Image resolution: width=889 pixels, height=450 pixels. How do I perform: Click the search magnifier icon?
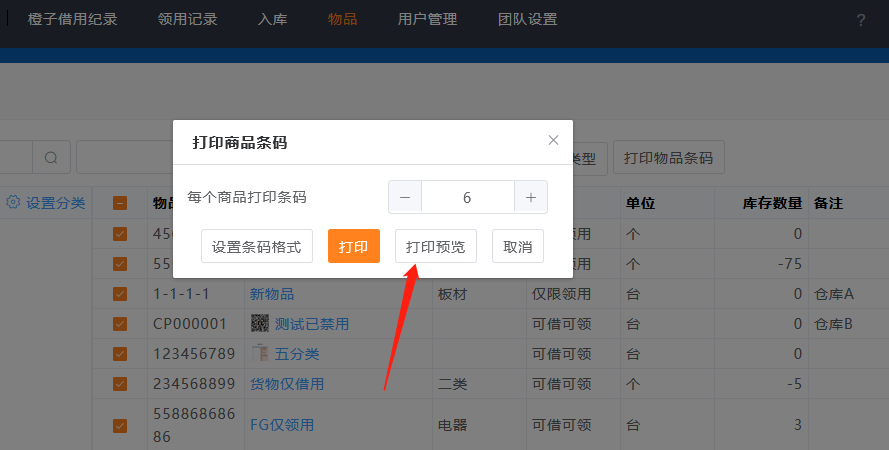pos(51,158)
